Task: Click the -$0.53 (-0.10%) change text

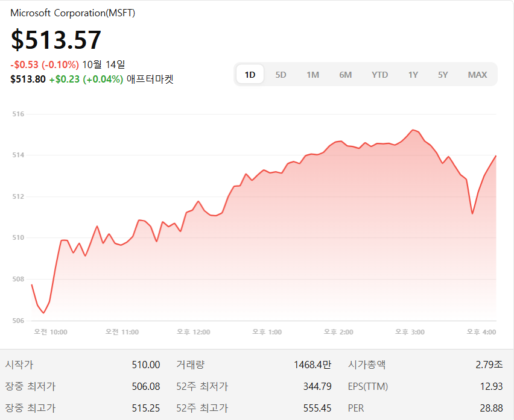Action: pos(45,64)
